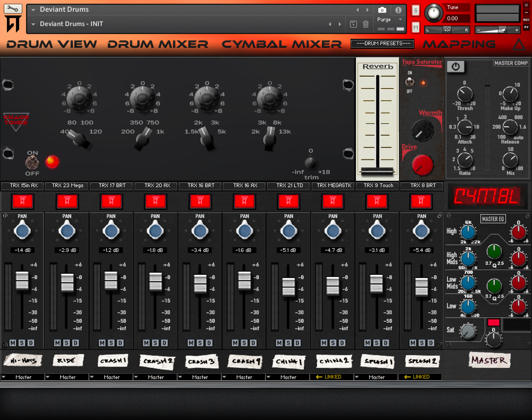The width and height of the screenshot is (532, 420).
Task: Open Splash 1 output Master dropdown
Action: click(376, 377)
